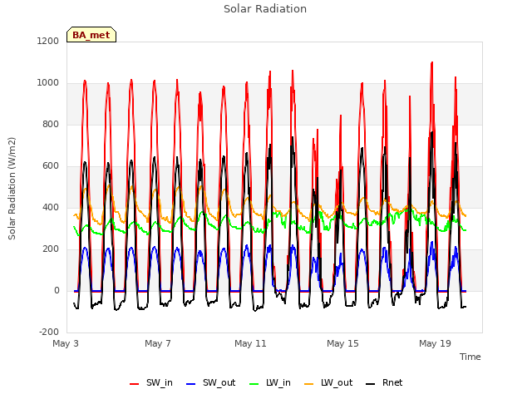This screenshot has width=532, height=399.
Task: Click the May 7 axis tick label
Action: pos(158,343)
